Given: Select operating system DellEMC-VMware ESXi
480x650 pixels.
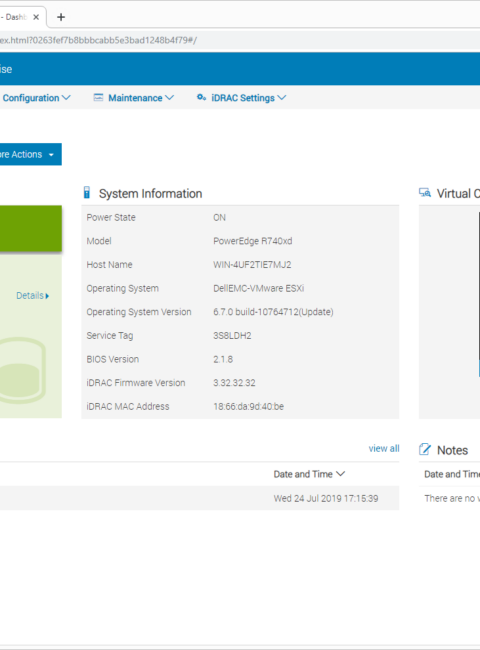Looking at the screenshot, I should (x=259, y=289).
